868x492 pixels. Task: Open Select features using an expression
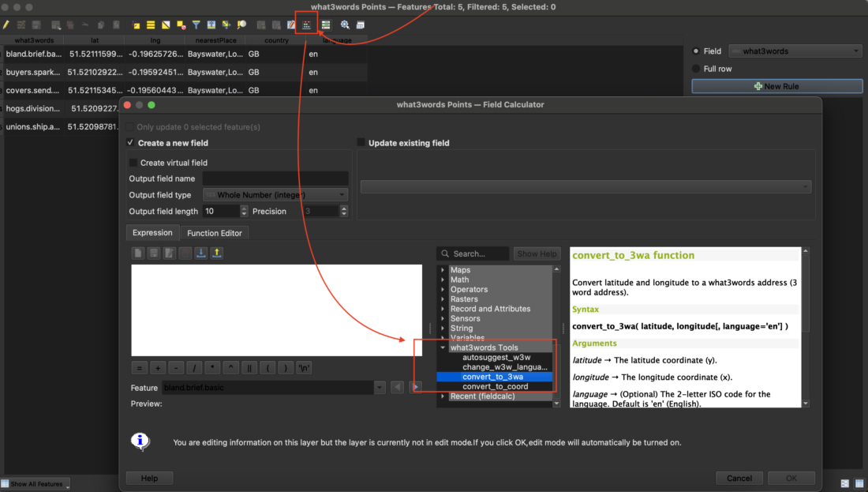pyautogui.click(x=136, y=25)
